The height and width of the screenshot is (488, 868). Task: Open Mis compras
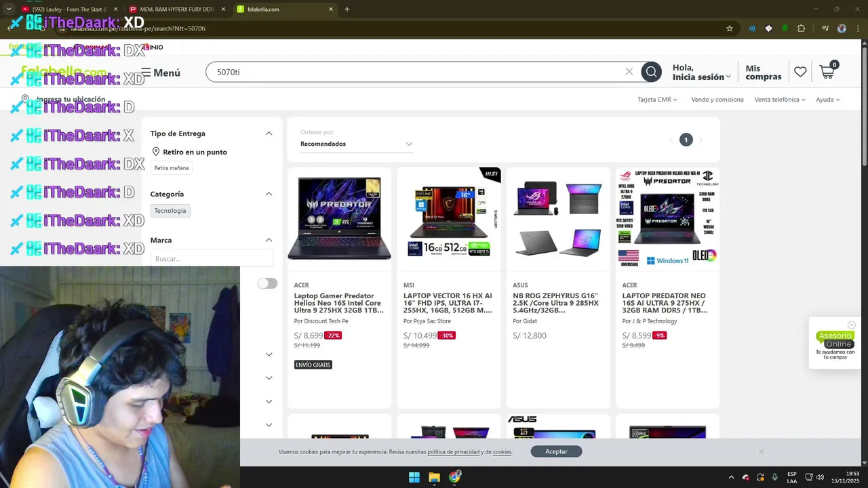tap(764, 72)
